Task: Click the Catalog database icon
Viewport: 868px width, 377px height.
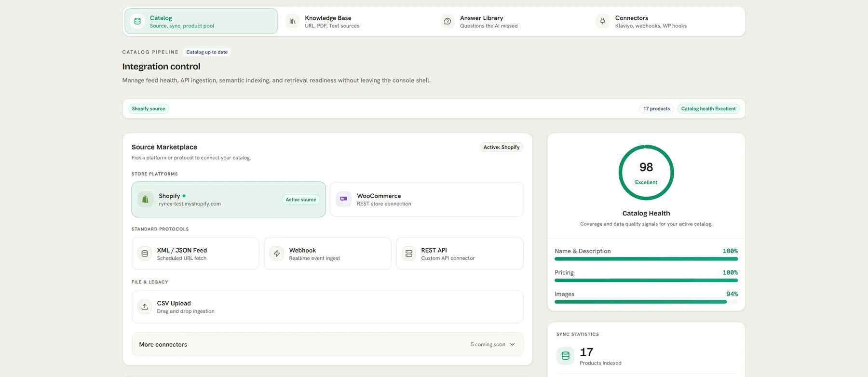Action: [137, 21]
